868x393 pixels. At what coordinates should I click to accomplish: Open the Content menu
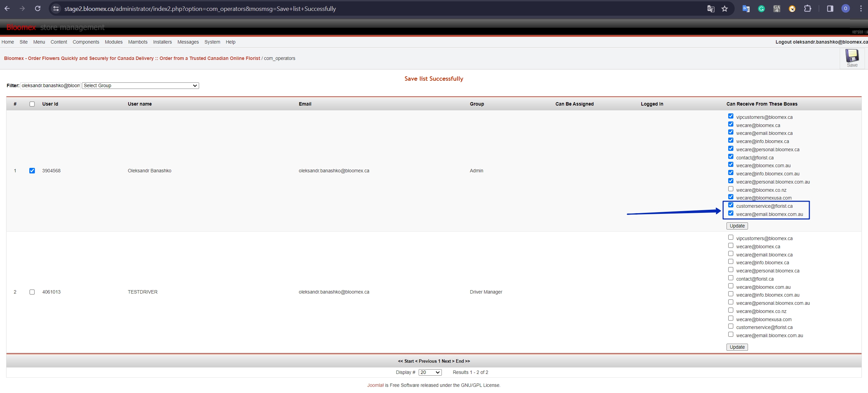59,42
